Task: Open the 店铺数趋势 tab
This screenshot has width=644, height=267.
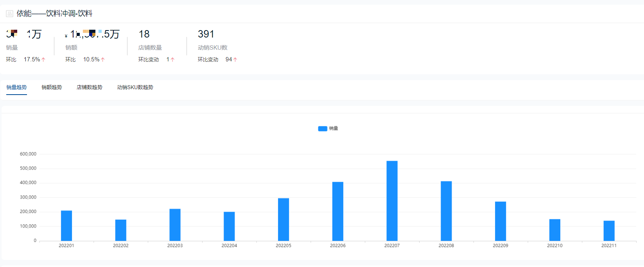Action: tap(90, 87)
